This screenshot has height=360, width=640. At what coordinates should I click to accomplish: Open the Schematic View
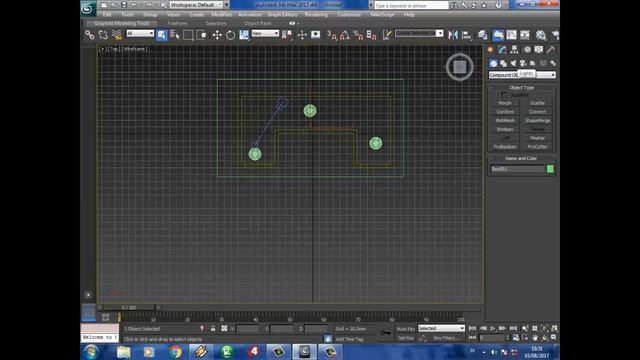click(x=525, y=35)
